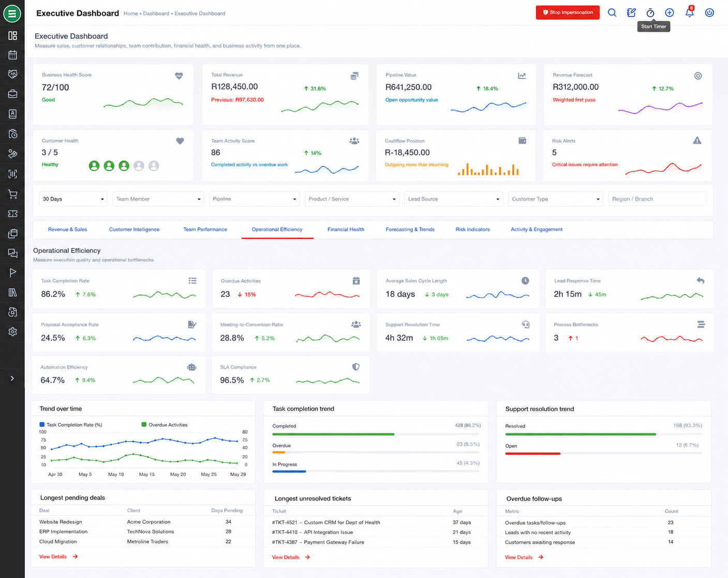
Task: Open the ticket sidebar icon
Action: (12, 214)
